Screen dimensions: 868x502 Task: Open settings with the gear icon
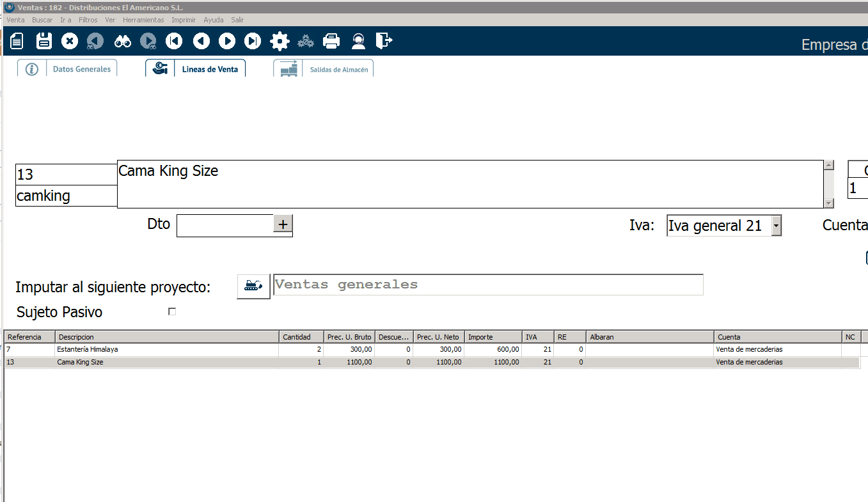[280, 42]
